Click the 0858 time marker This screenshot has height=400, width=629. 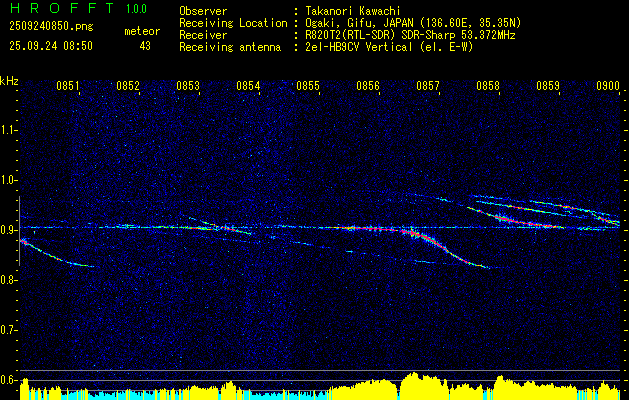click(488, 86)
